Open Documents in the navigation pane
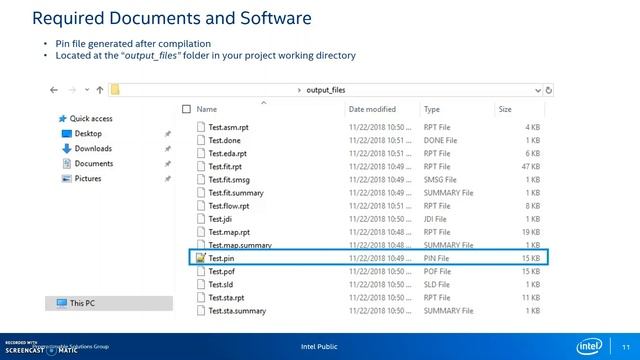The width and height of the screenshot is (640, 360). coord(94,164)
